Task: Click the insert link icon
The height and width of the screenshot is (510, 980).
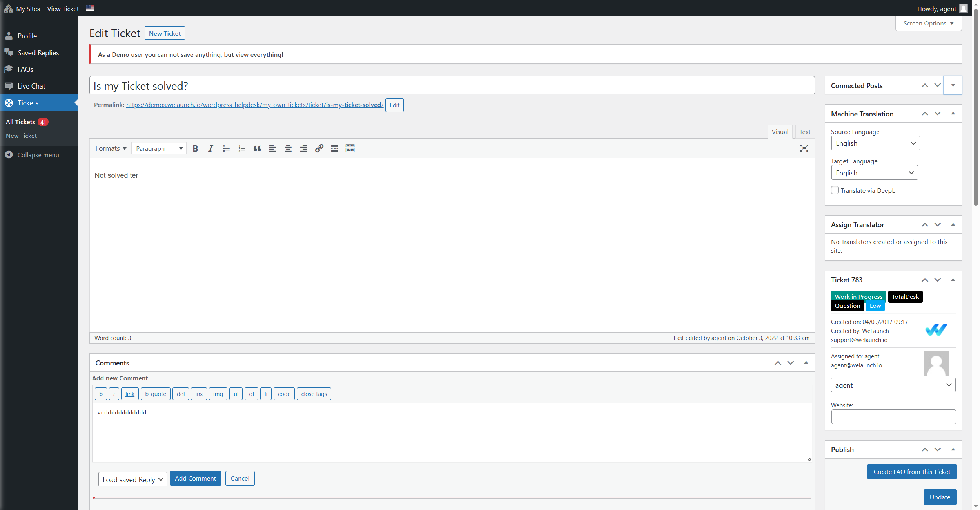Action: pos(319,148)
